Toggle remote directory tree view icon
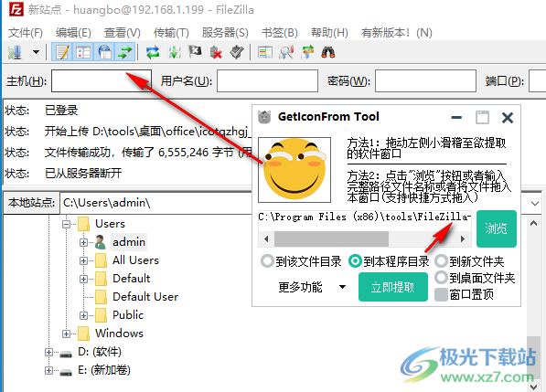This screenshot has width=546, height=392. [104, 52]
